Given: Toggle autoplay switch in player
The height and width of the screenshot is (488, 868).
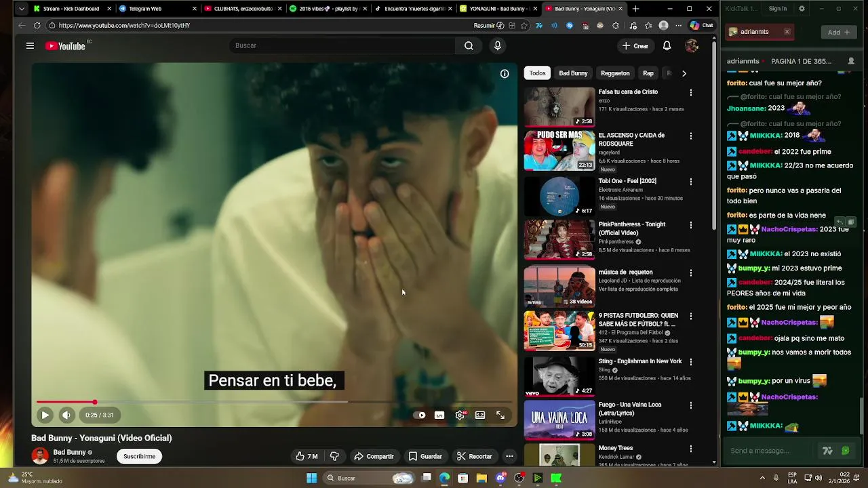Looking at the screenshot, I should click(420, 415).
